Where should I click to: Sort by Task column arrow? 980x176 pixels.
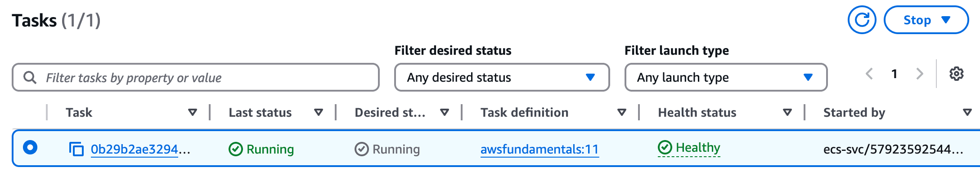[193, 112]
